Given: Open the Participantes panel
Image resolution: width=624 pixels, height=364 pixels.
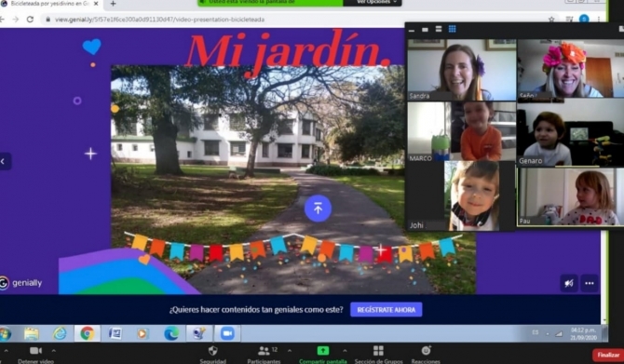Looking at the screenshot, I should [x=264, y=354].
